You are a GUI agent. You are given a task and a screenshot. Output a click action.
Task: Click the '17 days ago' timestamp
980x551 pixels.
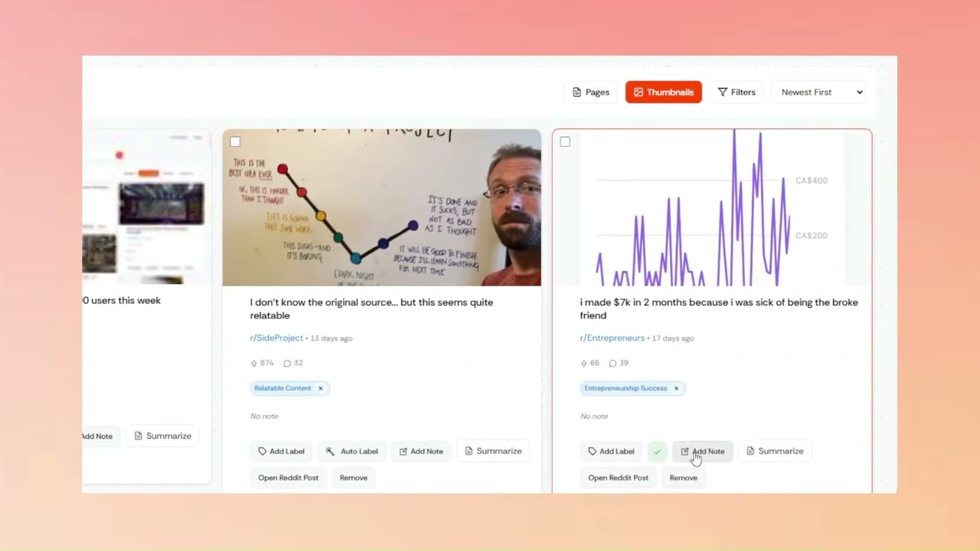(673, 338)
